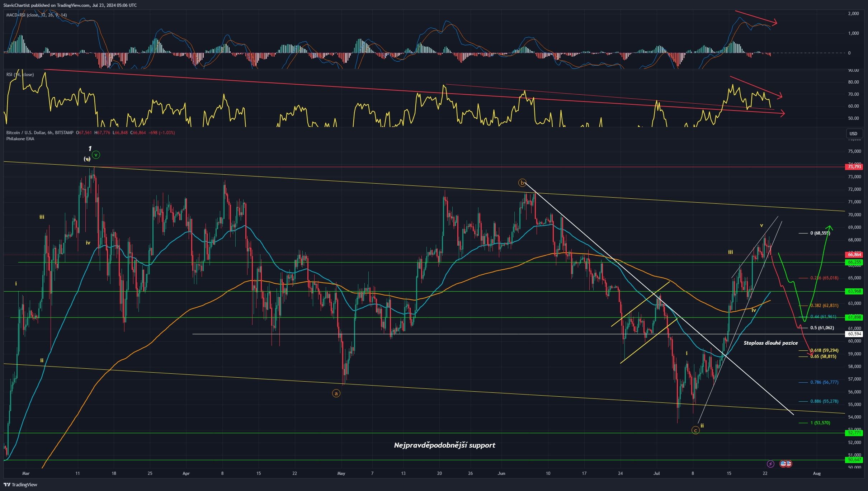This screenshot has height=491, width=868.
Task: Click the published-on-TradingView header text
Action: [x=70, y=5]
